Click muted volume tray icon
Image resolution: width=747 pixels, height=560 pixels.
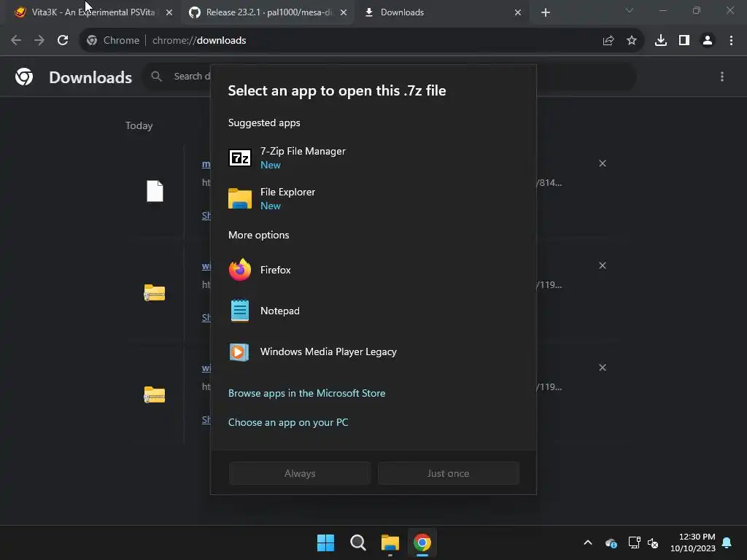point(653,542)
